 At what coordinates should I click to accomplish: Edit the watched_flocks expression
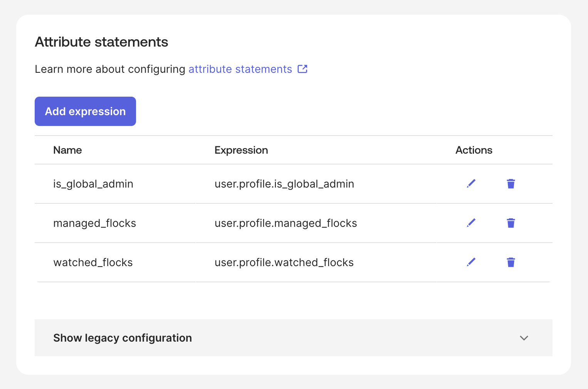pos(471,262)
